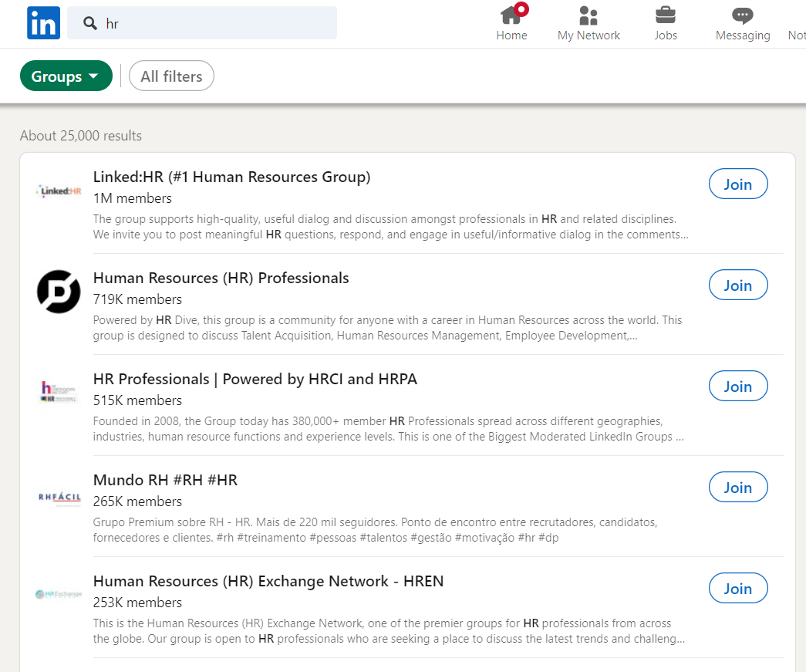Open HR Professionals Powered by HRCI title
Viewport: 806px width, 672px height.
click(255, 379)
